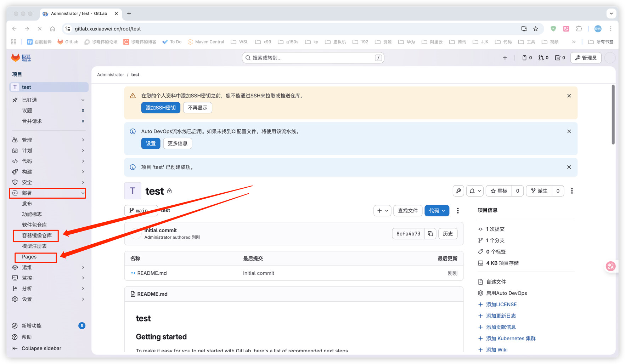Click the GitLab fox logo
625x364 pixels.
(x=16, y=58)
